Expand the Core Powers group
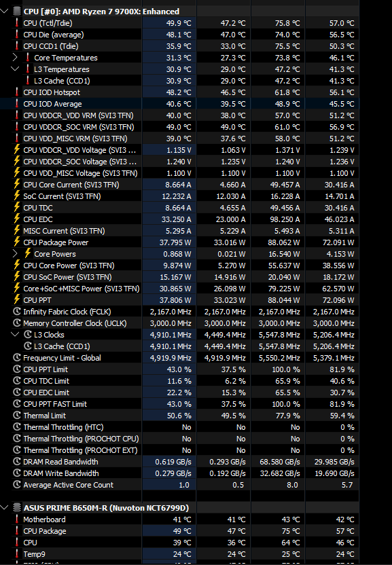 (x=15, y=254)
